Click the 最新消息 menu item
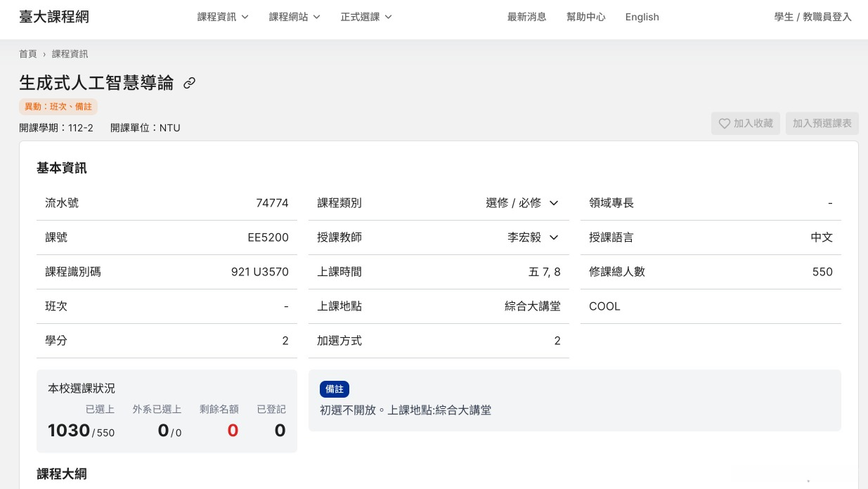 pyautogui.click(x=526, y=17)
